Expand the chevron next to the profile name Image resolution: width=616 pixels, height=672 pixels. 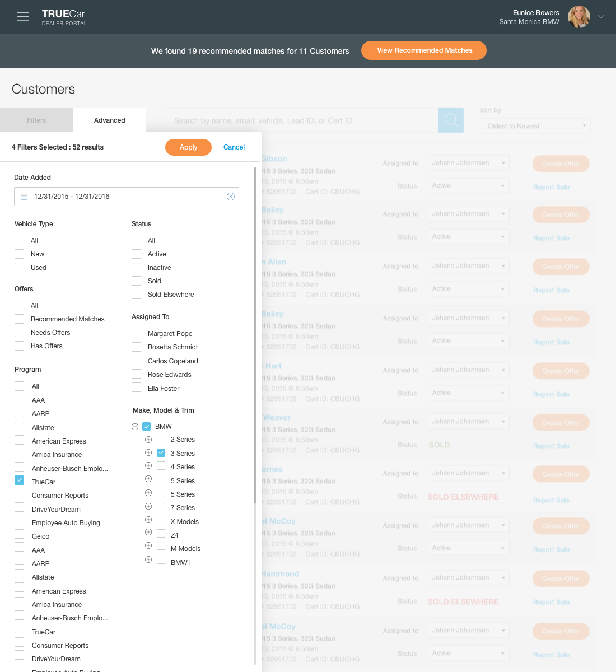[x=602, y=17]
